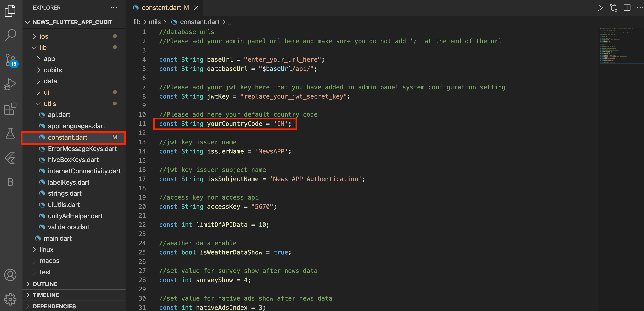
Task: Open the Testing flask view
Action: (x=10, y=133)
